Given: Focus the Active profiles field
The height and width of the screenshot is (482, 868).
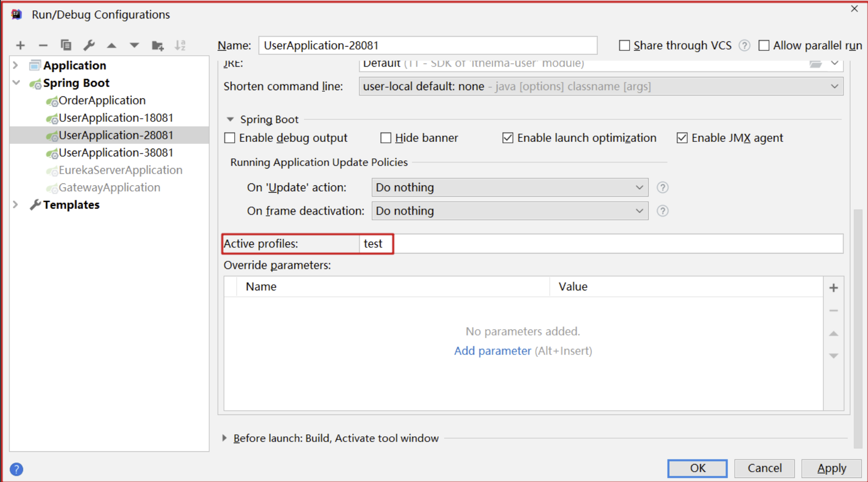Looking at the screenshot, I should [601, 244].
